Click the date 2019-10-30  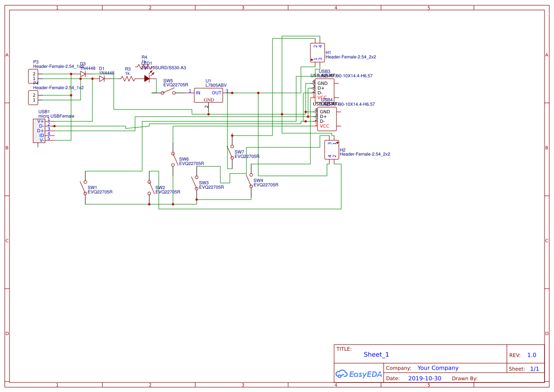pyautogui.click(x=425, y=378)
